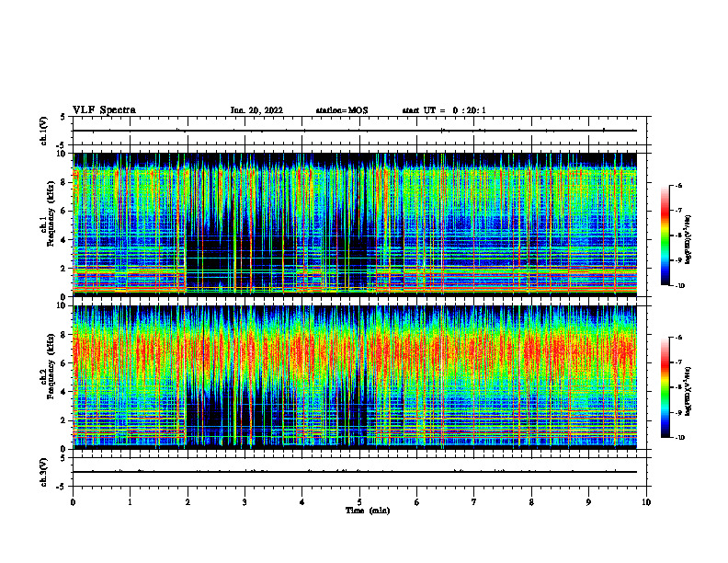The width and height of the screenshot is (728, 563).
Task: Click time axis tick label "7"
Action: (474, 502)
